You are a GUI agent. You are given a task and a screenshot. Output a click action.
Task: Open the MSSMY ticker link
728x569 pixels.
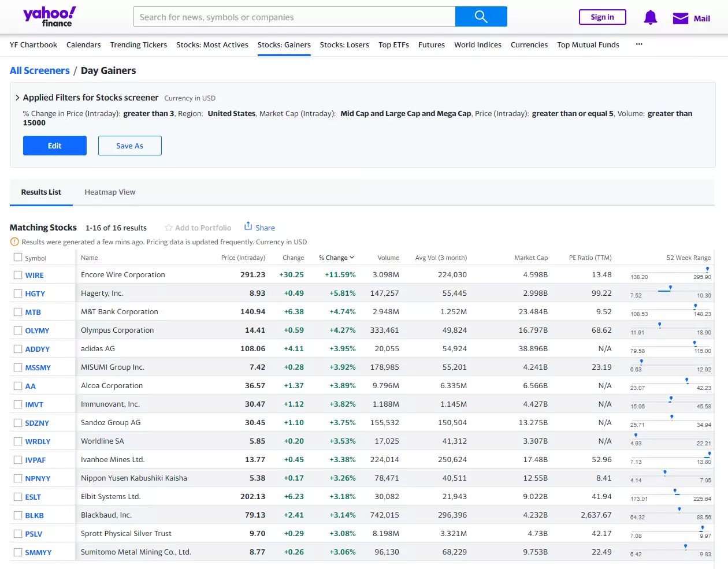pyautogui.click(x=38, y=367)
